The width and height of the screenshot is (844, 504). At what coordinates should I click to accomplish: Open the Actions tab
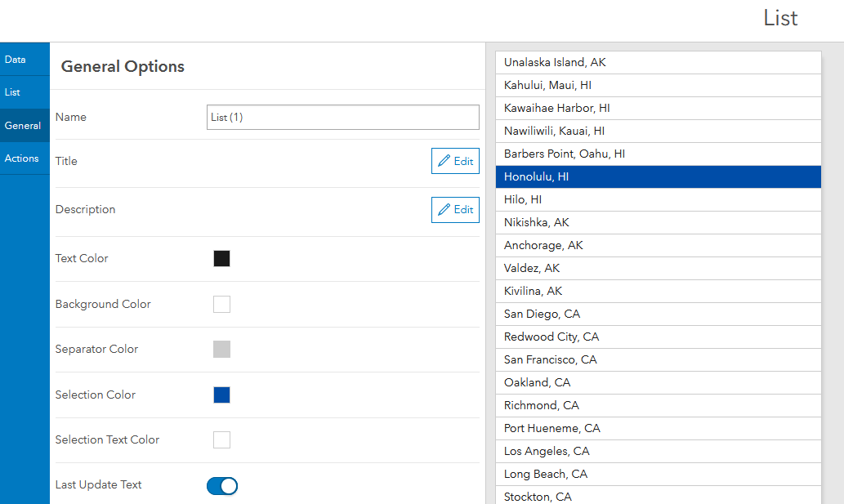(x=25, y=158)
